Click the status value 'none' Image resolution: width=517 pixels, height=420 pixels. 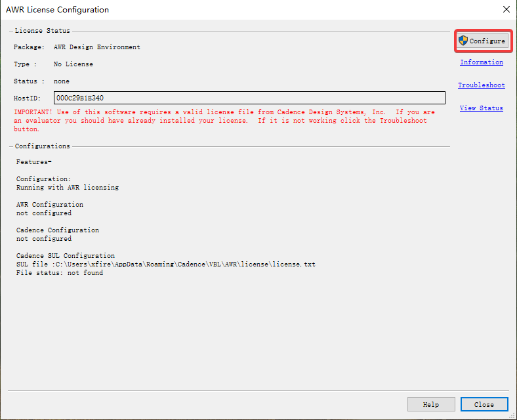click(62, 81)
